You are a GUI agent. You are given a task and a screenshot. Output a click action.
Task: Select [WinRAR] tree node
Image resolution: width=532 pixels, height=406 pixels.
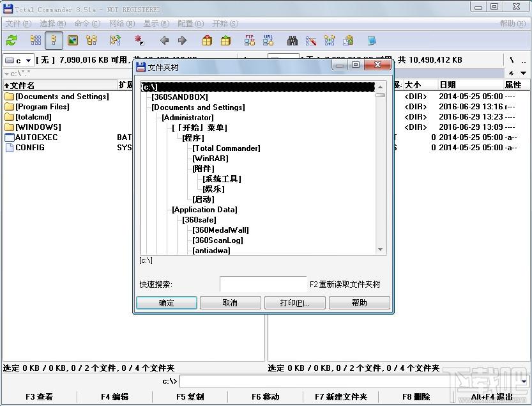coord(210,159)
